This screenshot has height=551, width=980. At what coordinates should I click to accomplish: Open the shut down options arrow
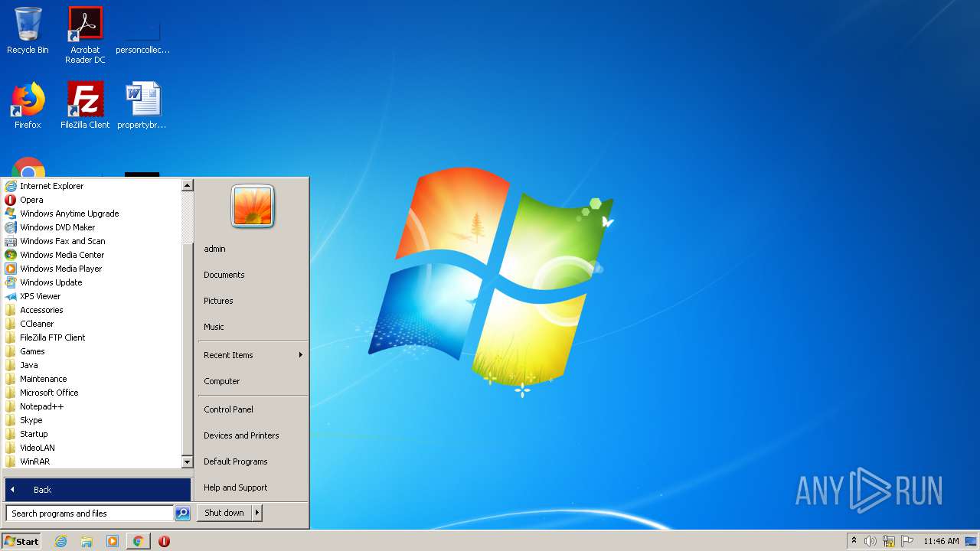tap(257, 513)
